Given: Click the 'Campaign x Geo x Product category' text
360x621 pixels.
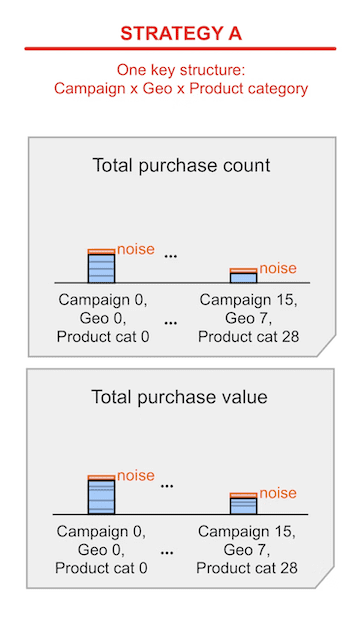Looking at the screenshot, I should [x=181, y=89].
